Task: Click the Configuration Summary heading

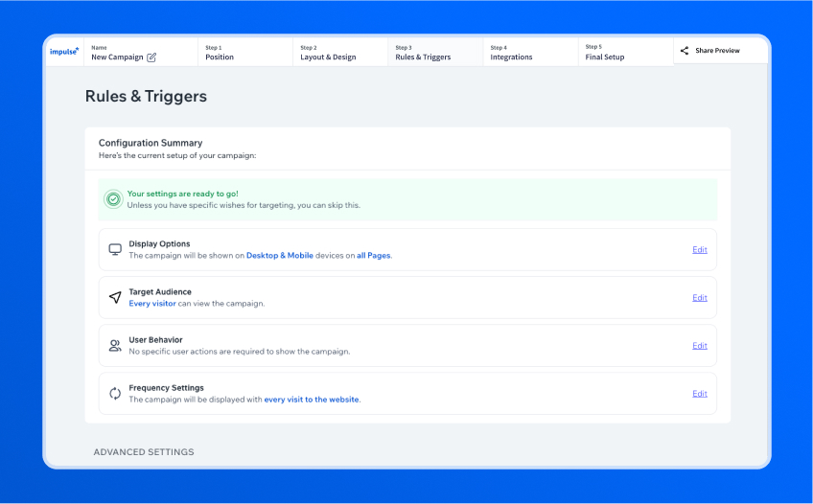Action: [x=151, y=143]
